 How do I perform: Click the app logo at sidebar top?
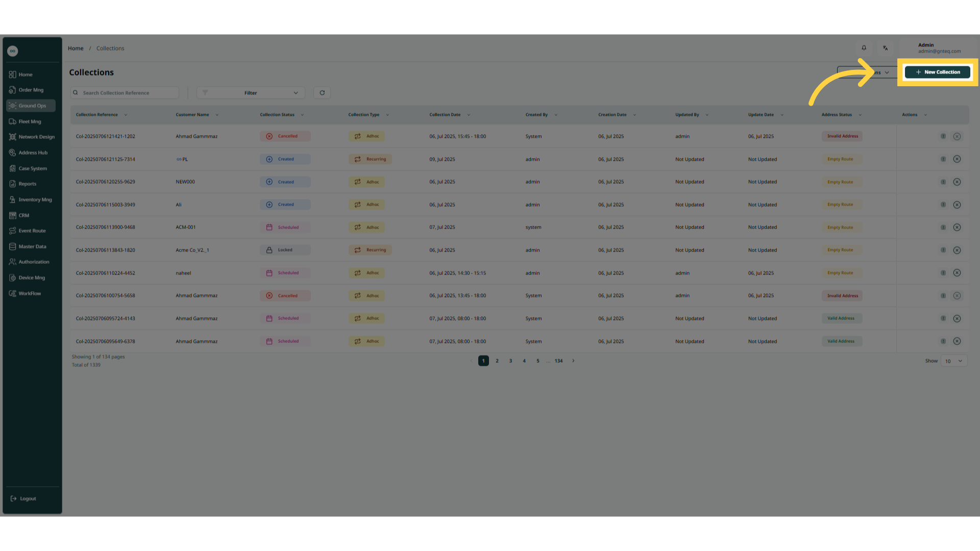point(13,51)
